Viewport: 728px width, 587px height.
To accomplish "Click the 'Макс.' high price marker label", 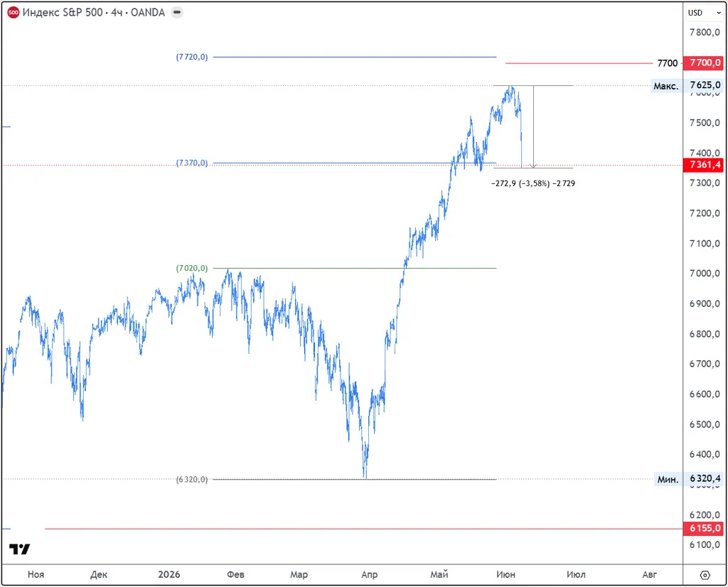I will (x=665, y=86).
